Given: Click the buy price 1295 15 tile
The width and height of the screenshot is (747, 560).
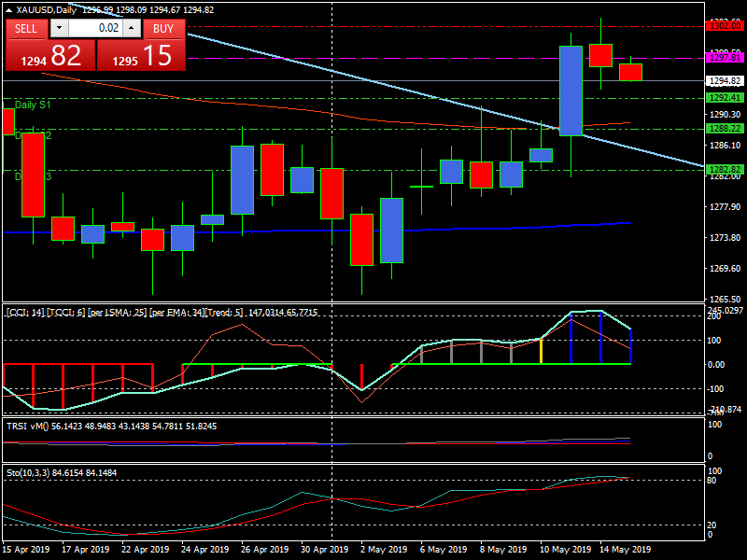Looking at the screenshot, I should [141, 56].
